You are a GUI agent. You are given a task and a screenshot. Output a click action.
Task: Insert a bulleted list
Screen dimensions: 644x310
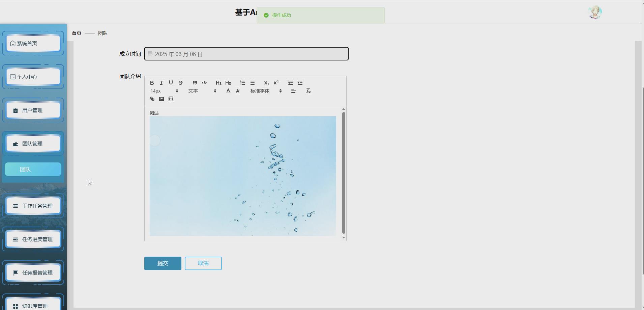[252, 83]
